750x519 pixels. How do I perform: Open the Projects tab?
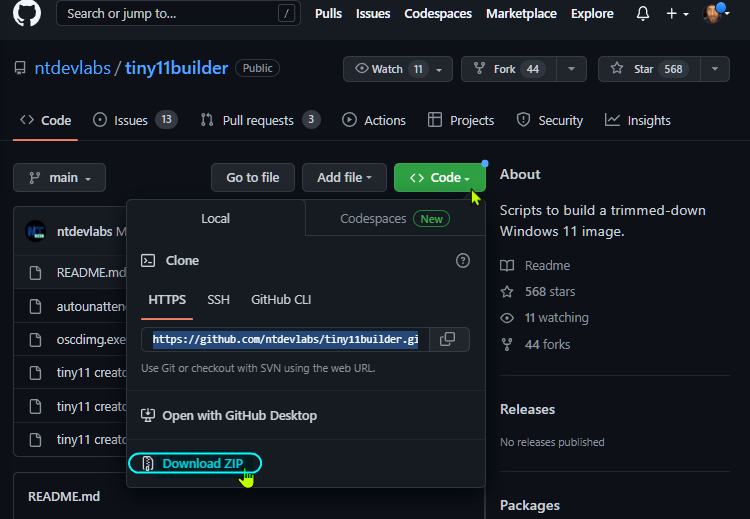tap(461, 121)
